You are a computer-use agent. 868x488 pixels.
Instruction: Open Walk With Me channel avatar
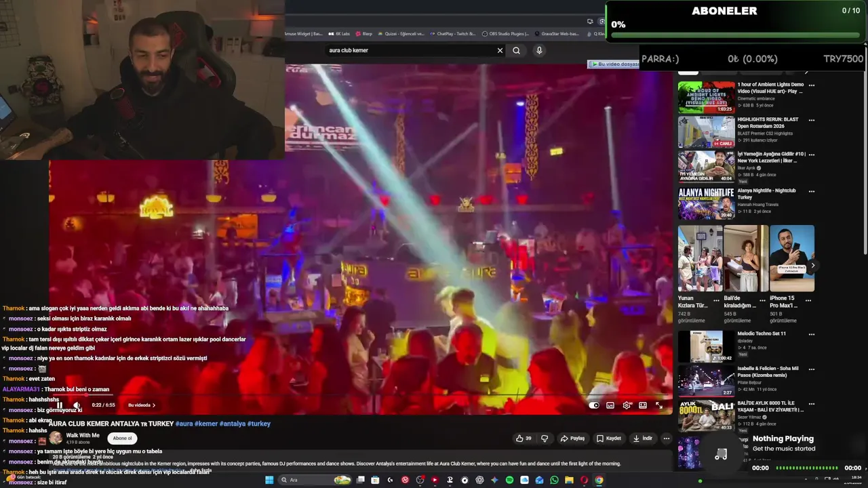pos(56,439)
